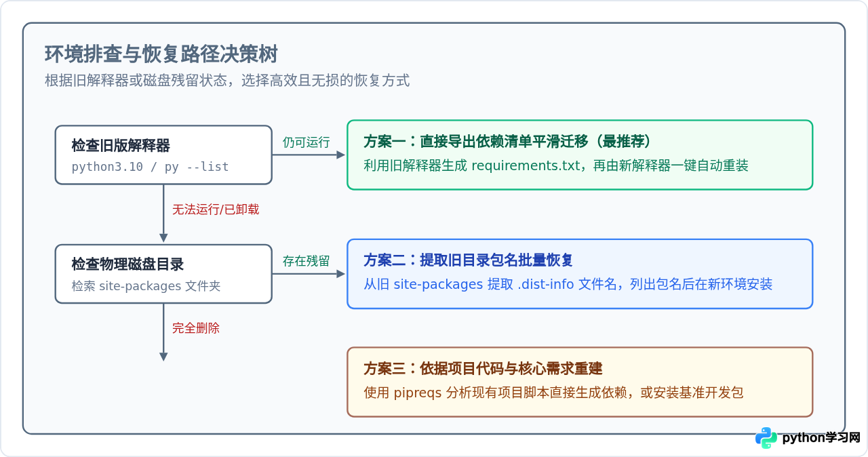Click the text 检索 site-packages 文件夹
The width and height of the screenshot is (868, 457).
pos(146,286)
